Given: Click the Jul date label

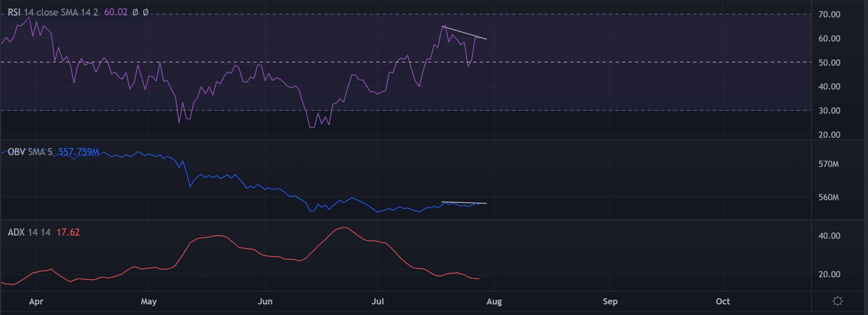Looking at the screenshot, I should [x=377, y=301].
